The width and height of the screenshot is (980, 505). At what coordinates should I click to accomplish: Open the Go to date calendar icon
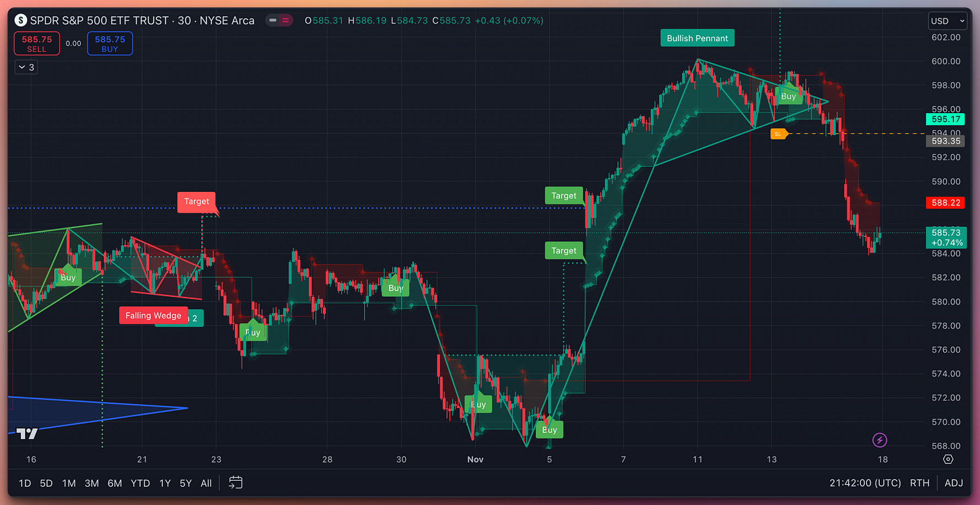[236, 483]
